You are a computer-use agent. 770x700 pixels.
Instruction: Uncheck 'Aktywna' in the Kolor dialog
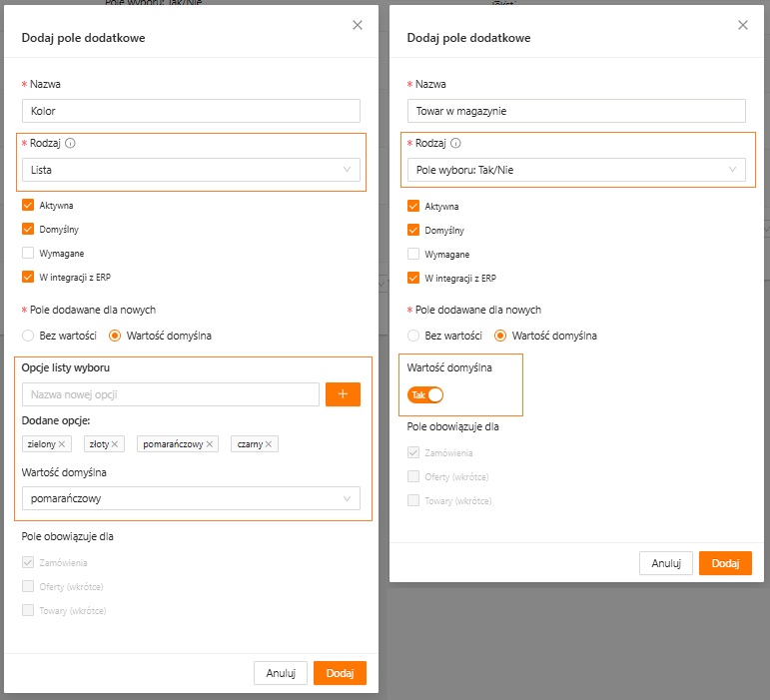coord(28,206)
